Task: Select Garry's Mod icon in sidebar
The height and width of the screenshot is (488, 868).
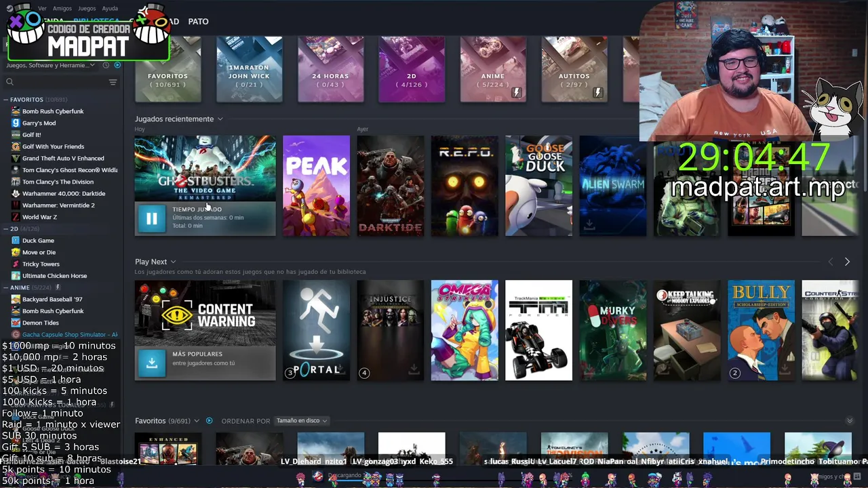Action: (16, 123)
